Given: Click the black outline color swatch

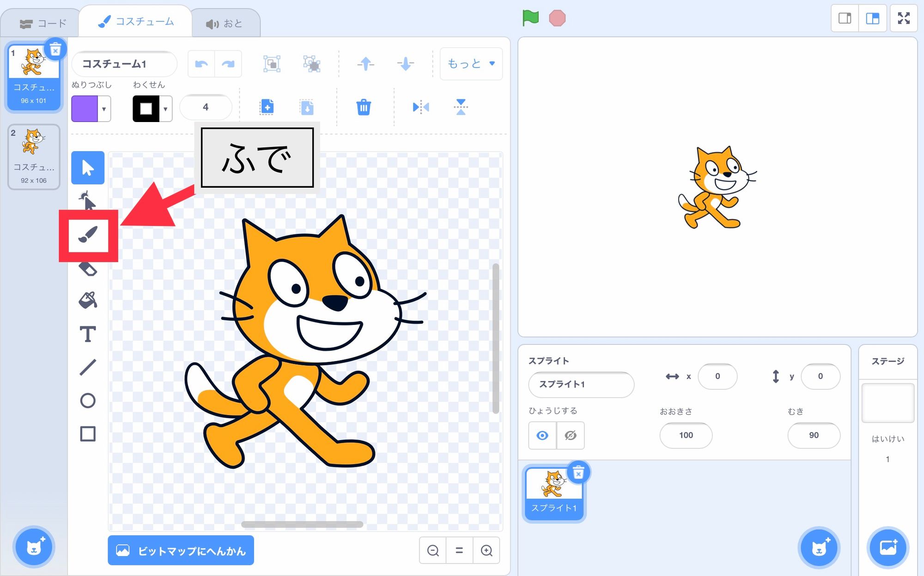Looking at the screenshot, I should [146, 109].
